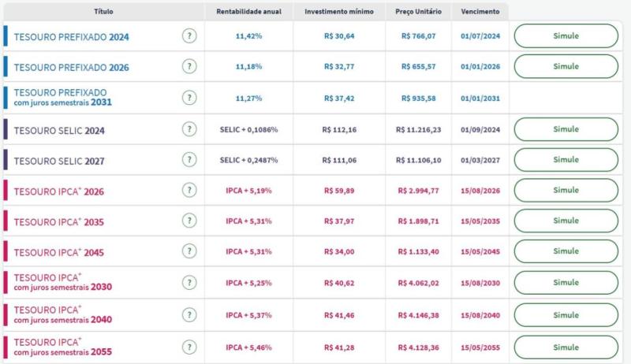Screen dimensions: 631x364
Task: Open the TESOURO IPCA+ 2026 title
Action: [58, 191]
